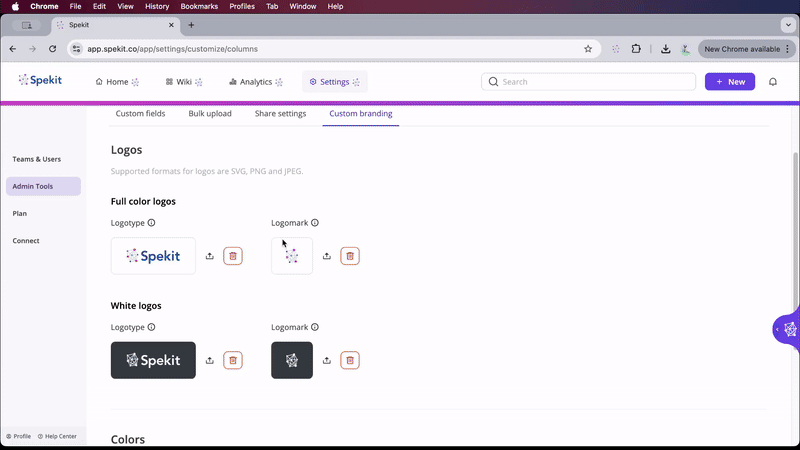Open the History menu in menu bar
Image resolution: width=800 pixels, height=450 pixels.
click(157, 7)
